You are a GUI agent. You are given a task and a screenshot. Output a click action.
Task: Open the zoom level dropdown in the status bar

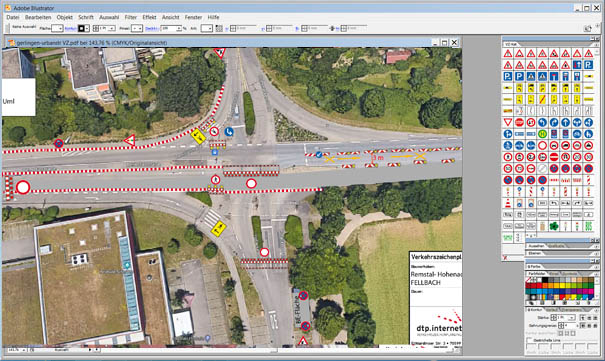[x=24, y=350]
